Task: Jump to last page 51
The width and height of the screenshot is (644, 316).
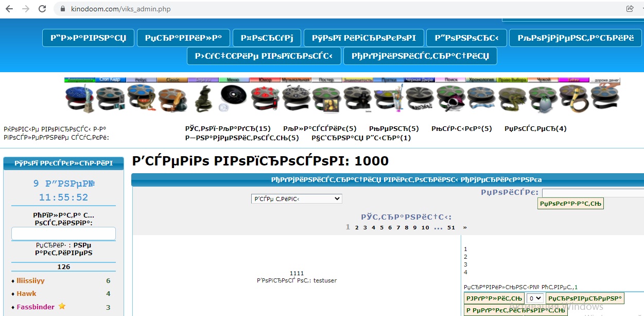Action: click(x=451, y=227)
